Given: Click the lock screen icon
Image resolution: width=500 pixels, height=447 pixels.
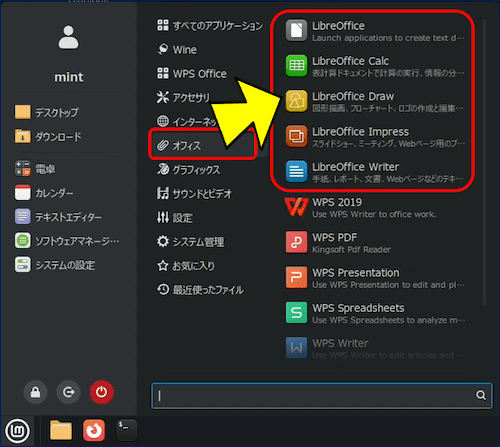Looking at the screenshot, I should 35,392.
